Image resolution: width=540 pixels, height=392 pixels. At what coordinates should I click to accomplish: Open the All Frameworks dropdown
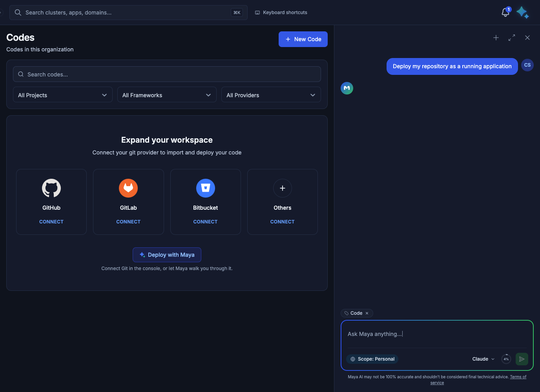tap(167, 95)
